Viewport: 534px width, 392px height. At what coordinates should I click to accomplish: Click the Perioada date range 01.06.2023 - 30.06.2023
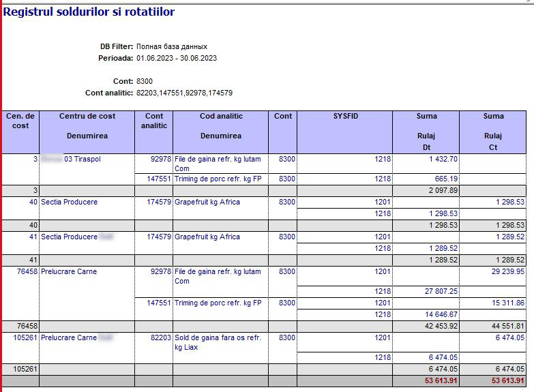pyautogui.click(x=177, y=58)
